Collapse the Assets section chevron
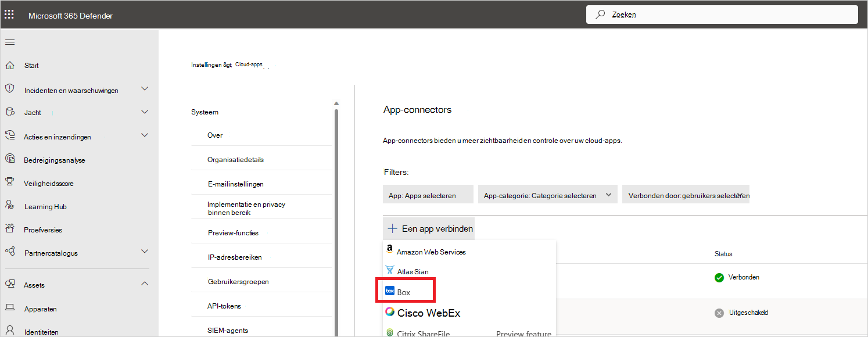868x337 pixels. point(145,284)
